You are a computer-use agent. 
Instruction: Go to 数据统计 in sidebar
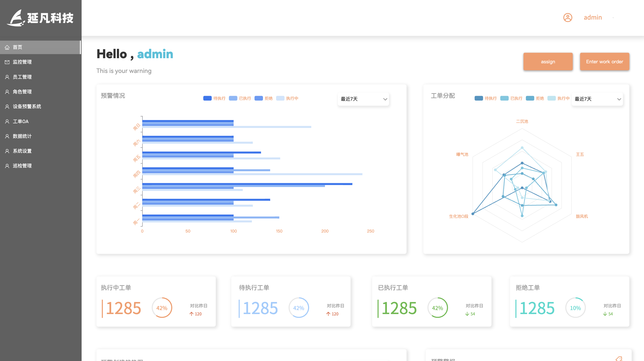22,136
